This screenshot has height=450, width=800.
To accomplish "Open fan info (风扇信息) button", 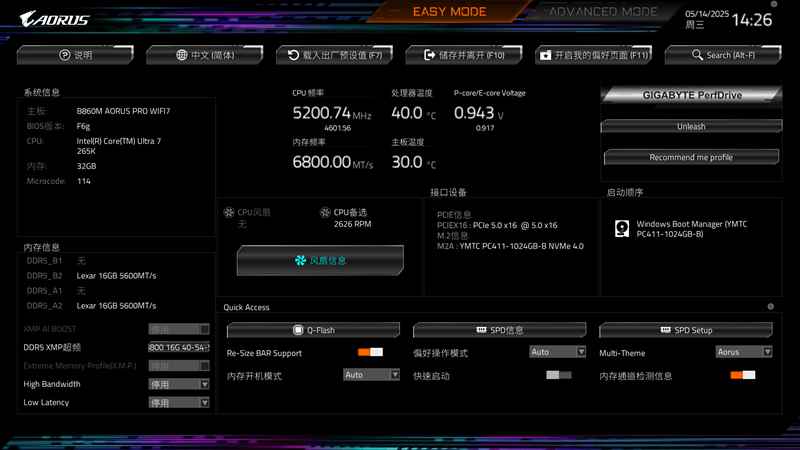I will [320, 260].
